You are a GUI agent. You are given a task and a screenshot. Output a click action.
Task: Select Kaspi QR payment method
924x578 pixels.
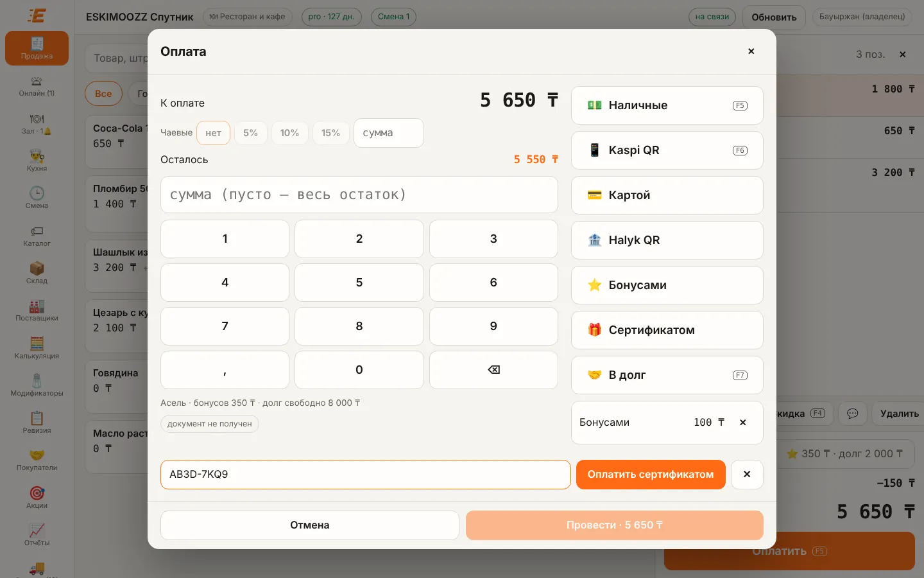tap(667, 150)
